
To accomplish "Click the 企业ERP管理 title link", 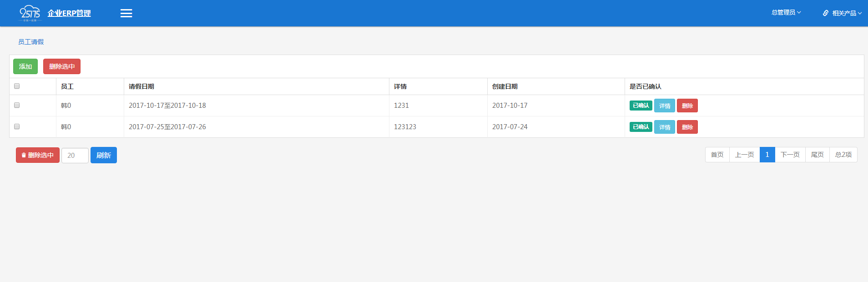I will [x=69, y=13].
